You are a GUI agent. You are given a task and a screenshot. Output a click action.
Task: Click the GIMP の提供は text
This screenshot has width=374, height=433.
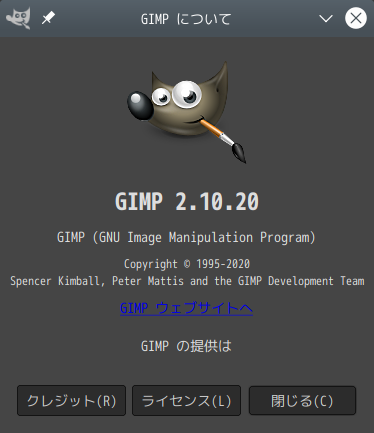click(186, 346)
